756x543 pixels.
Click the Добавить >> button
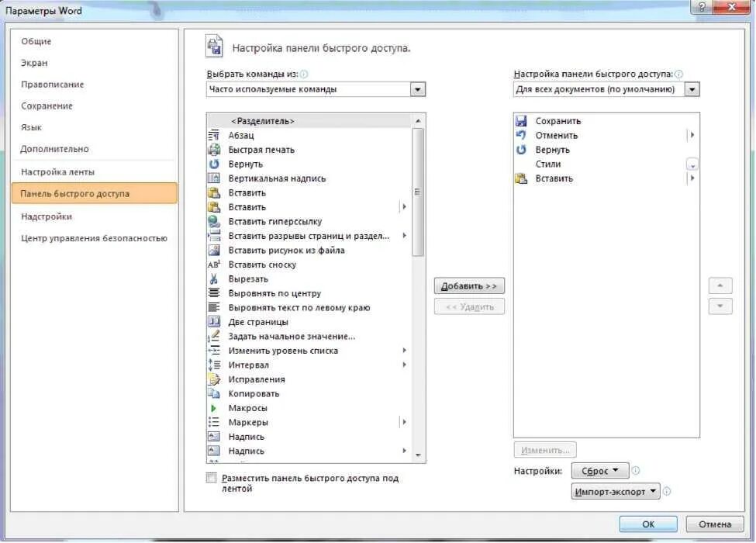(x=469, y=286)
